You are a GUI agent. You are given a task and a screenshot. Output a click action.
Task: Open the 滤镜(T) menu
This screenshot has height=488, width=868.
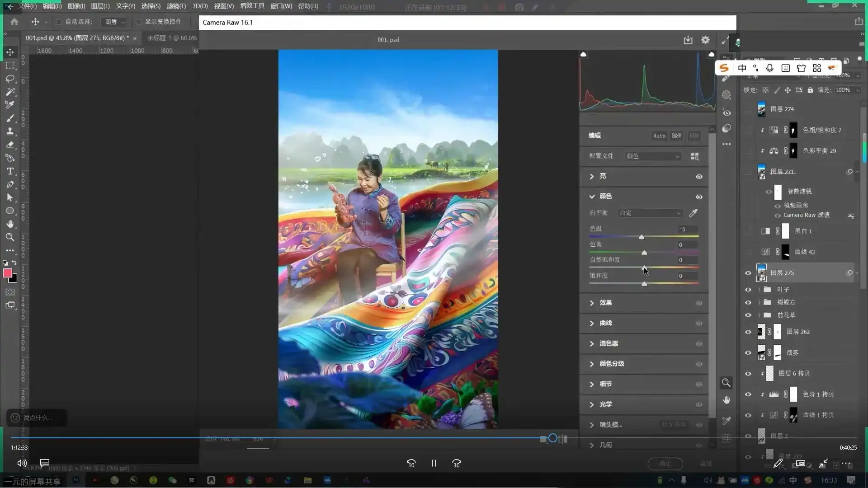click(x=176, y=6)
